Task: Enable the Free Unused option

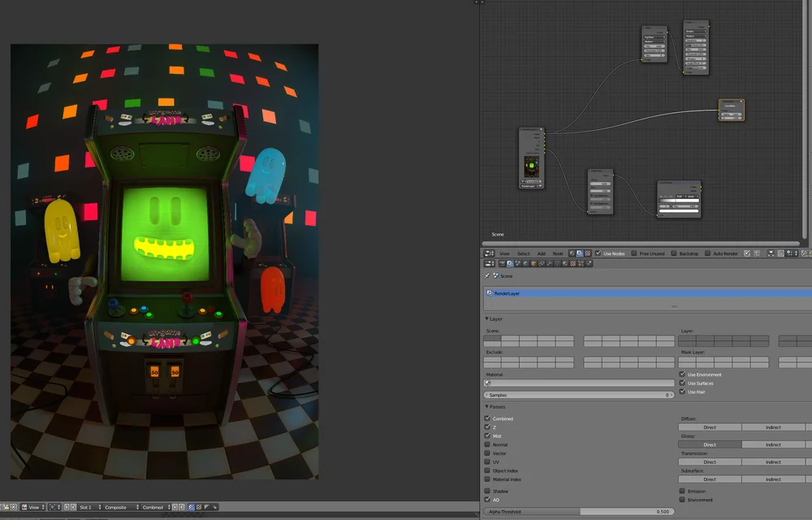Action: (634, 253)
